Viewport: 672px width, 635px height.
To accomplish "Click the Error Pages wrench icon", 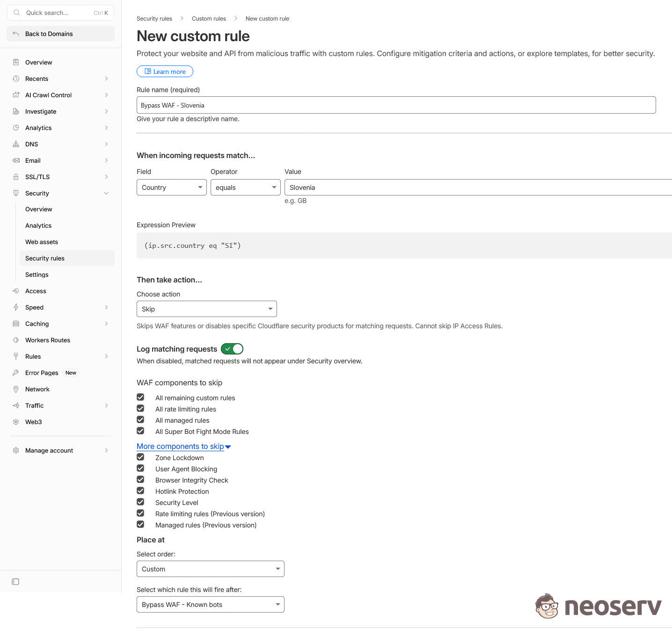I will pos(16,373).
